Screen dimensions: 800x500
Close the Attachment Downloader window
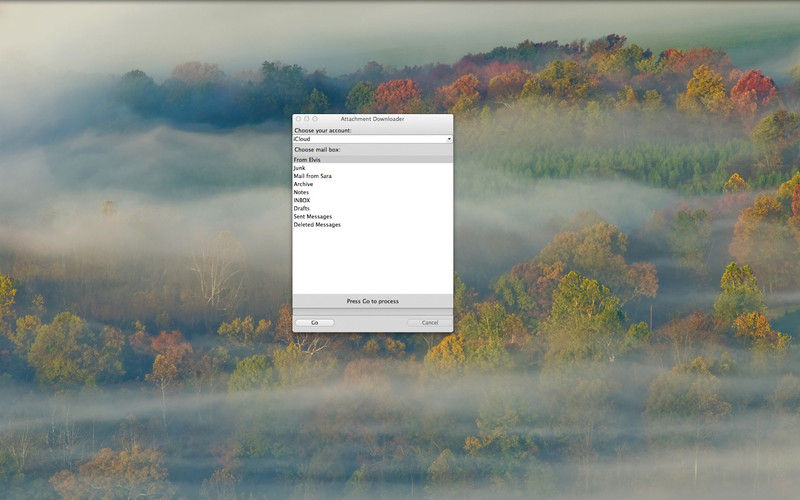tap(298, 119)
